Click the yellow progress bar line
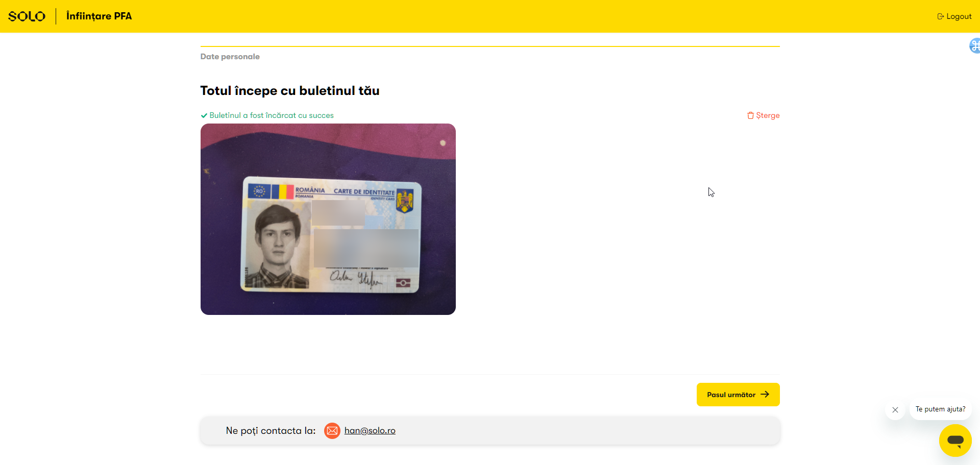Screen dimensions: 980x465 tap(490, 46)
